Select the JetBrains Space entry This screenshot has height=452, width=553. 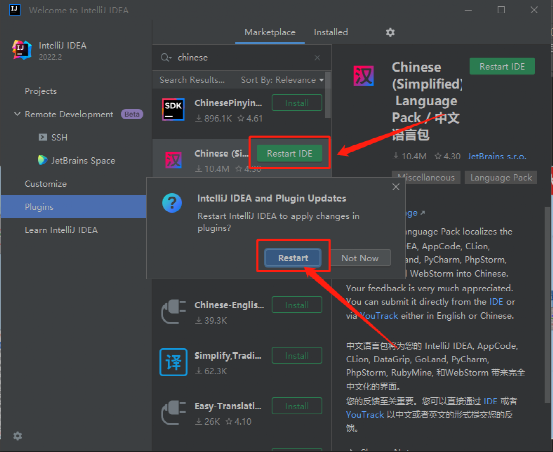[83, 160]
